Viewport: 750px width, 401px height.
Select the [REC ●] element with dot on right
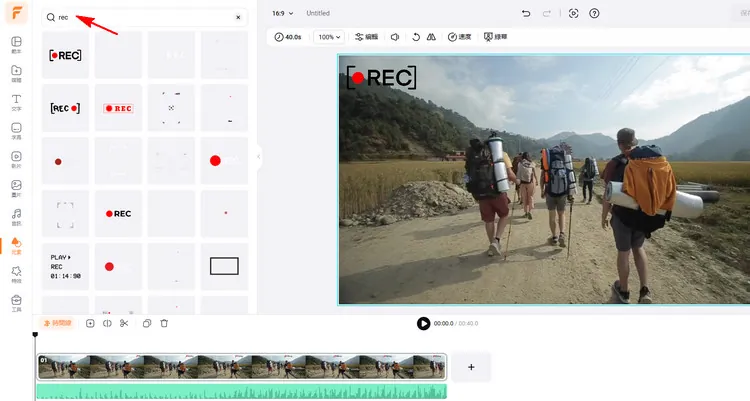(65, 108)
